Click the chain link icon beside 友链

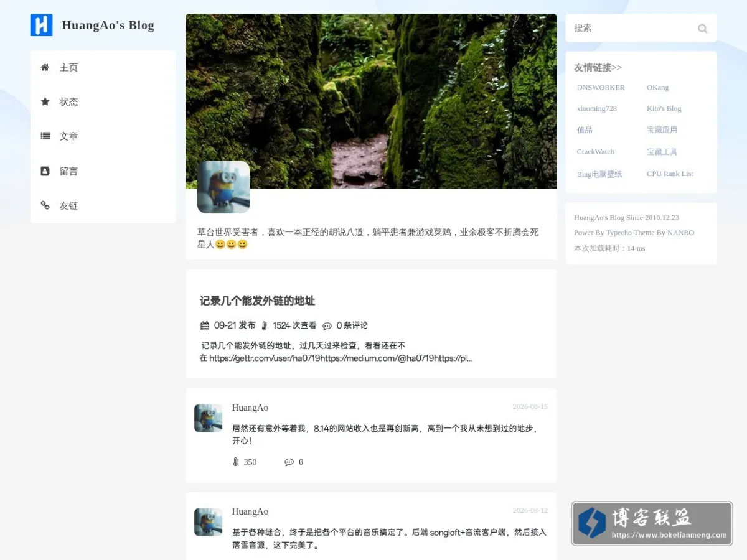click(x=45, y=205)
